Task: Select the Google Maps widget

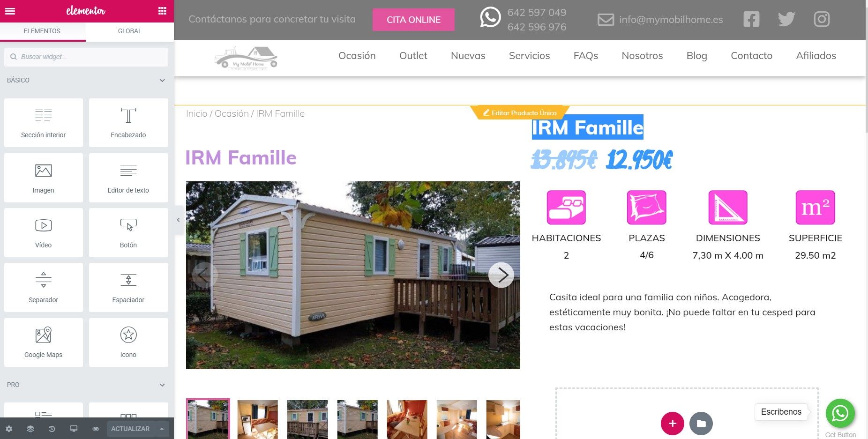Action: click(x=44, y=342)
